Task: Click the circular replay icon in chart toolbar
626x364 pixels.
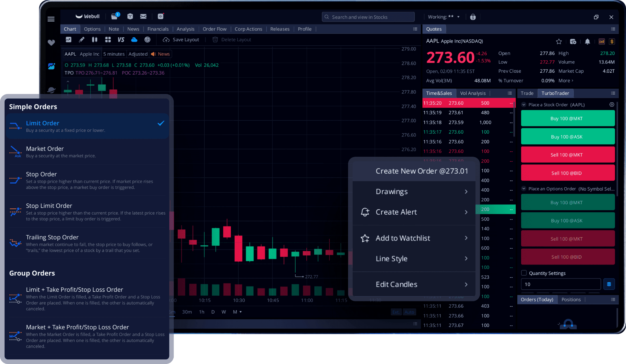Action: click(x=147, y=40)
